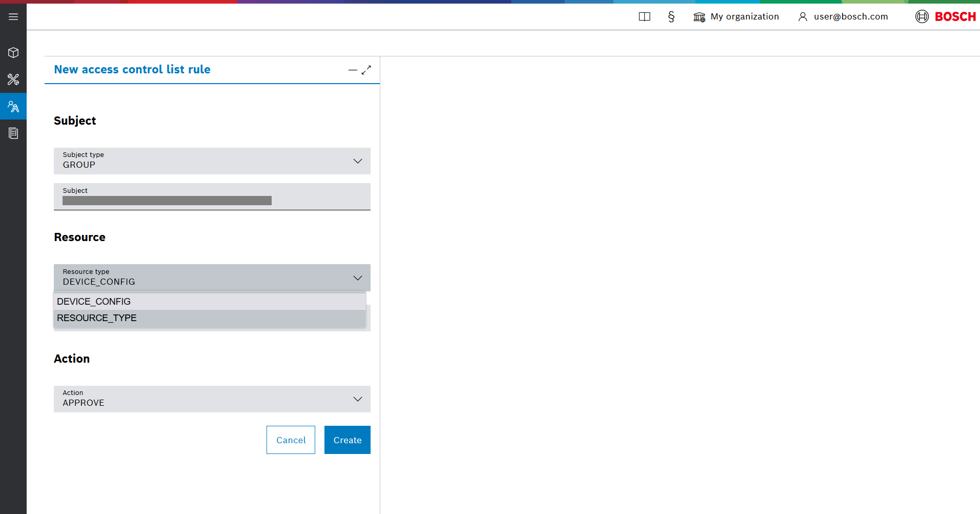This screenshot has width=980, height=514.
Task: Click the Create button
Action: [x=347, y=440]
